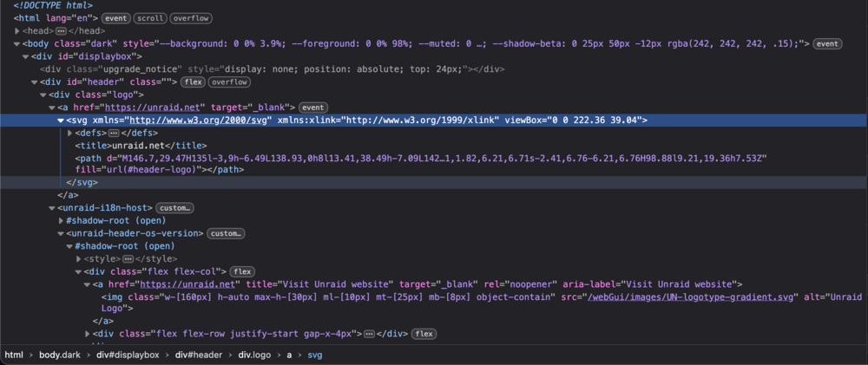Image resolution: width=868 pixels, height=365 pixels.
Task: Expand the head element
Action: (x=16, y=31)
